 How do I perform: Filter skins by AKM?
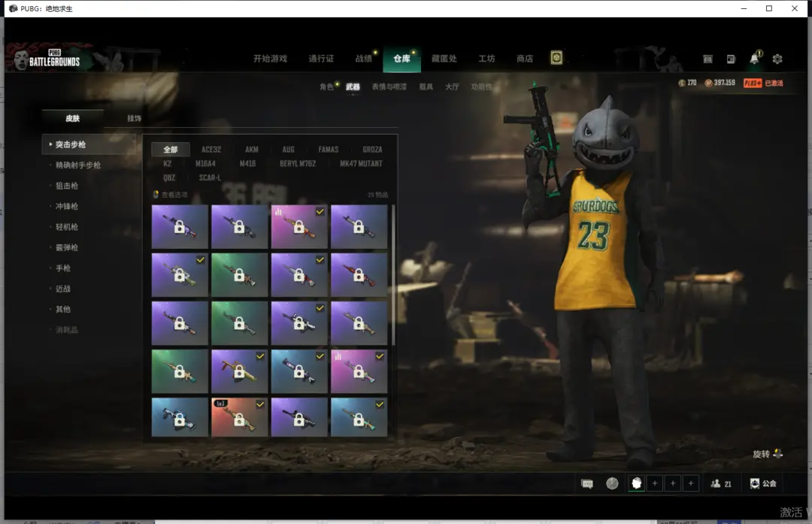point(252,150)
